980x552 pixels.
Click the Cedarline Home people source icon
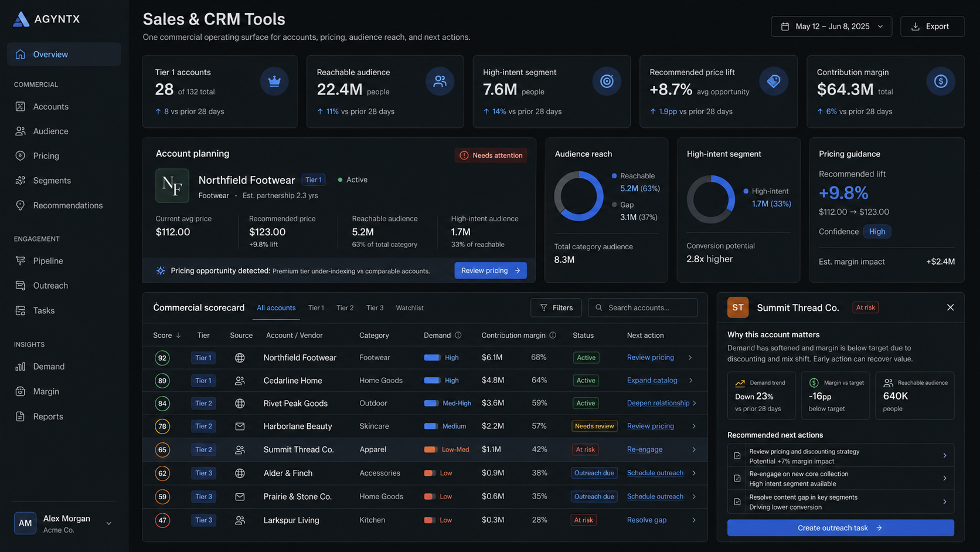pos(240,380)
